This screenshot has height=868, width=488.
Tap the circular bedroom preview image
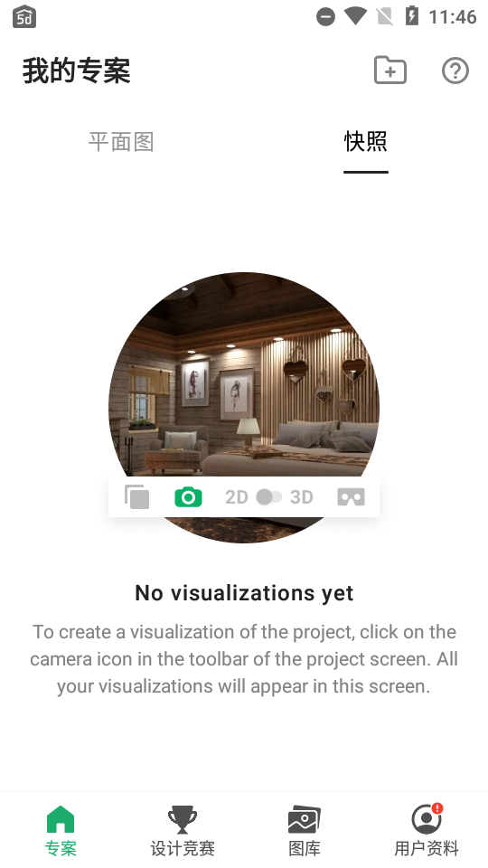(244, 407)
